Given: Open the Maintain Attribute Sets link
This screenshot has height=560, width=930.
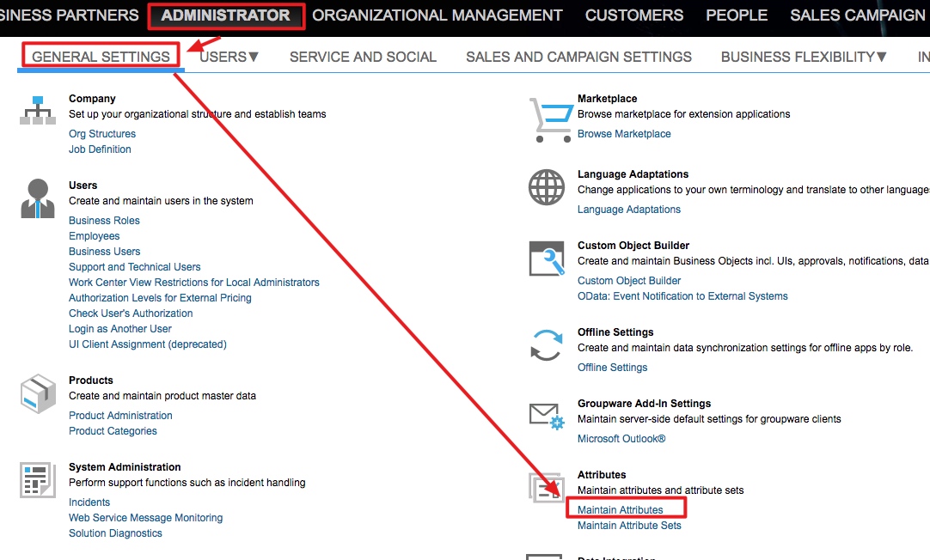Looking at the screenshot, I should pos(629,525).
